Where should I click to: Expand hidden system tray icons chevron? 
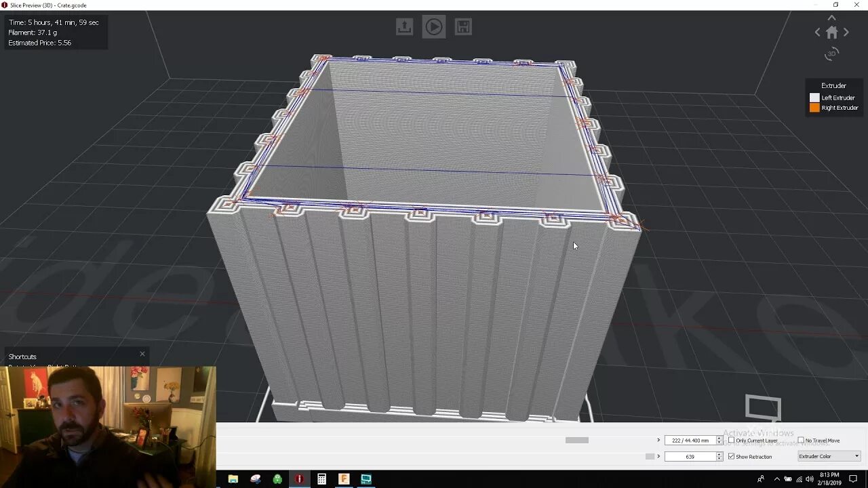(777, 479)
